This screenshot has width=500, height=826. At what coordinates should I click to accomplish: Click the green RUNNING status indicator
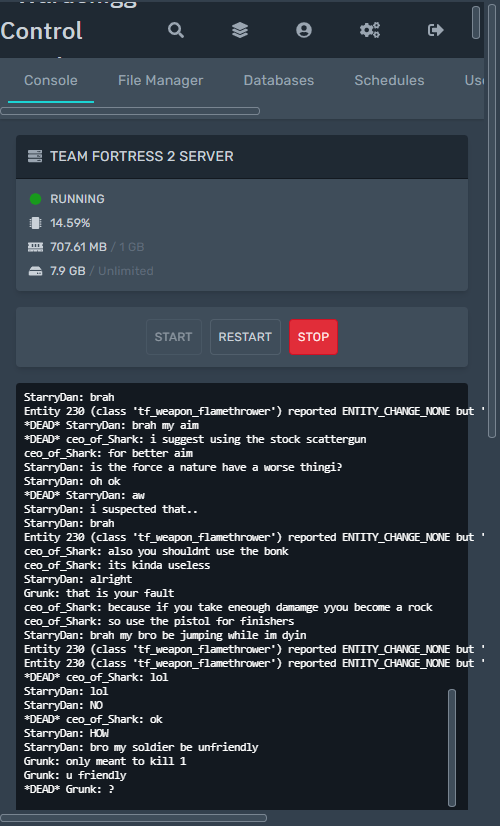tap(35, 199)
